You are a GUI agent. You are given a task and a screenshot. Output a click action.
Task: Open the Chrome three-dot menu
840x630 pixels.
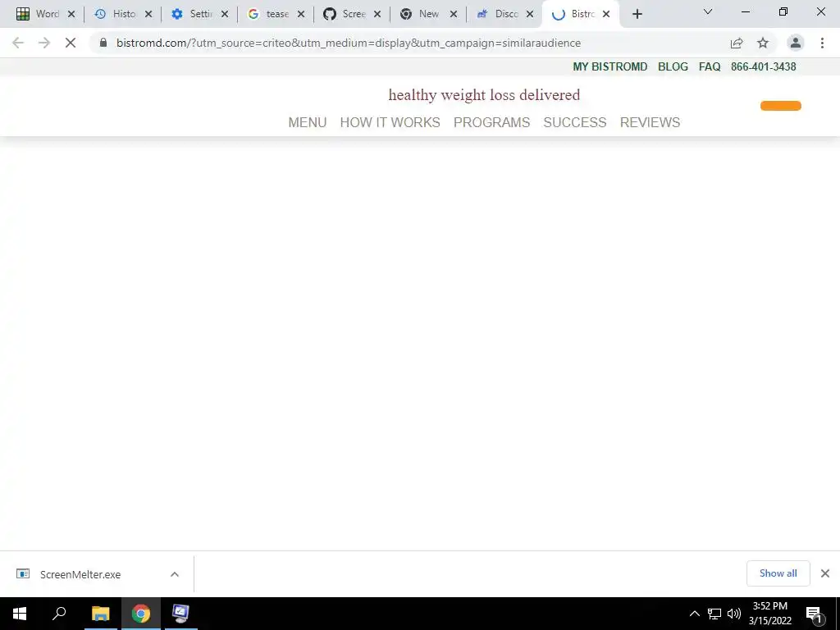pyautogui.click(x=822, y=43)
